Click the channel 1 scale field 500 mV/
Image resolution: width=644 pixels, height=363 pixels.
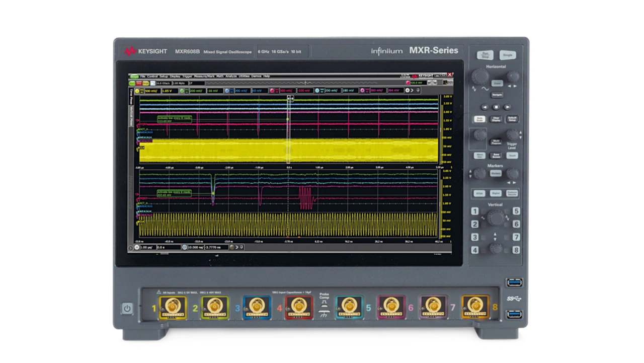(x=151, y=91)
